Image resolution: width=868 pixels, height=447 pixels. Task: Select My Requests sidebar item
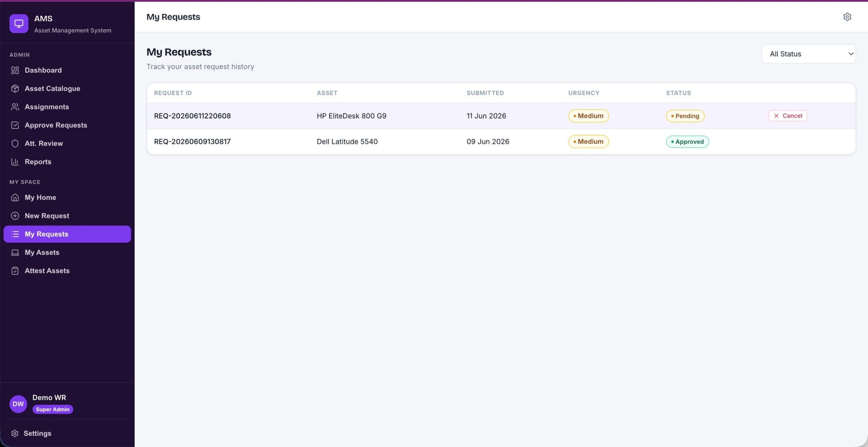pos(67,234)
